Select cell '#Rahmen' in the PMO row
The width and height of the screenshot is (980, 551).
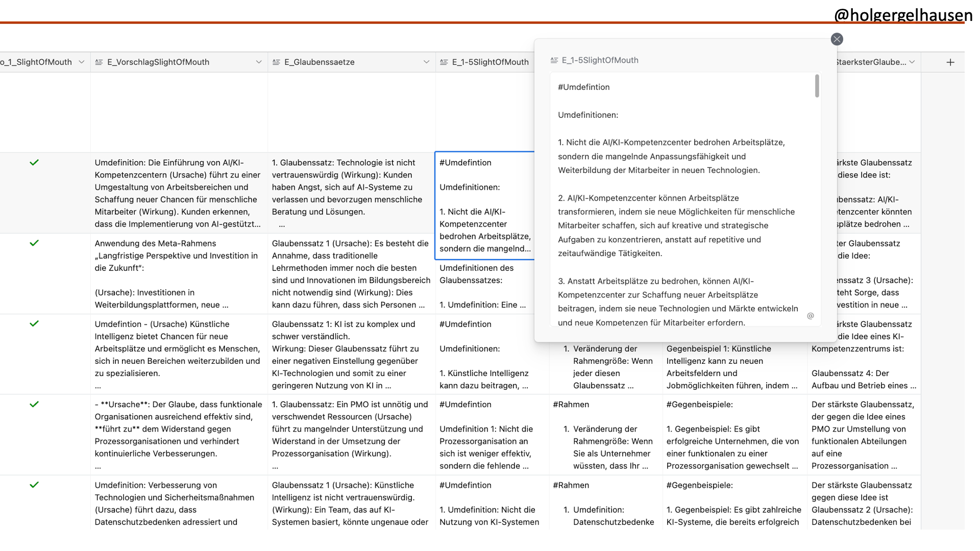point(606,435)
